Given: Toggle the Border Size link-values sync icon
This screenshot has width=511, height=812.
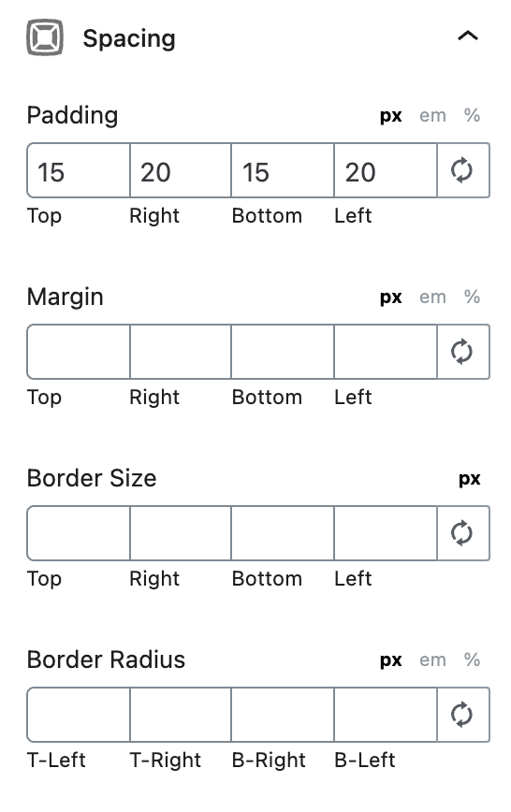Looking at the screenshot, I should click(x=463, y=533).
